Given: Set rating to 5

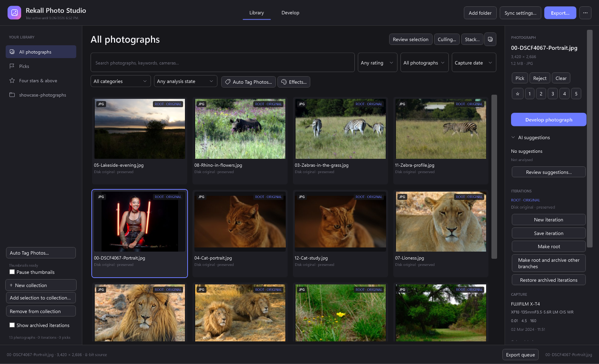Looking at the screenshot, I should pyautogui.click(x=576, y=94).
